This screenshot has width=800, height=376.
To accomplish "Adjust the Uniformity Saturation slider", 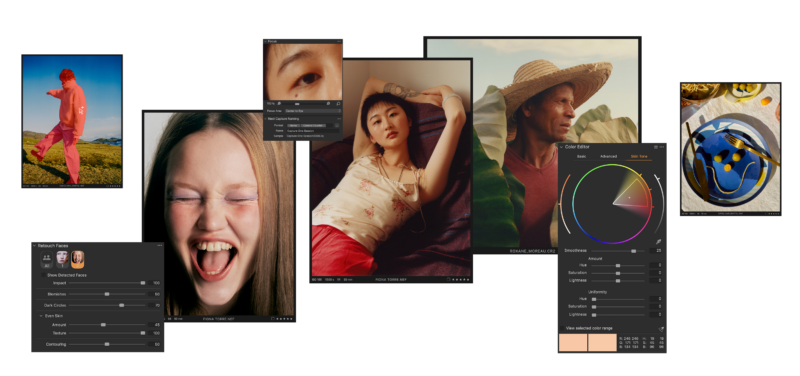I will coord(618,307).
